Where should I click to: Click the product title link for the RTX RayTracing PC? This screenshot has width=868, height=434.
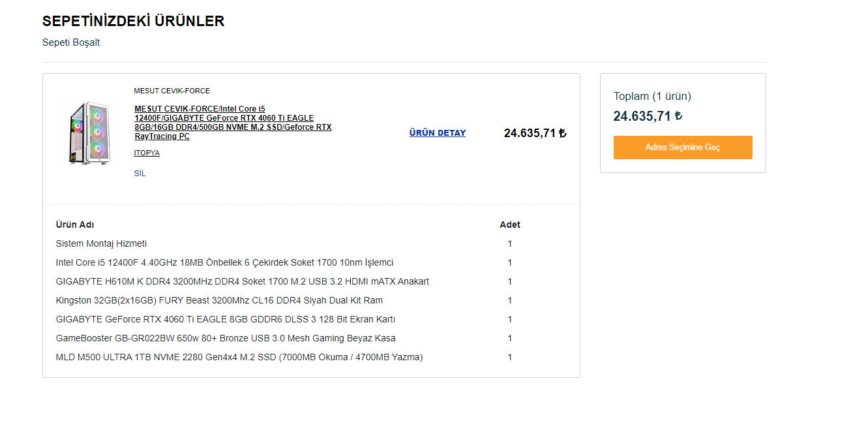point(233,123)
